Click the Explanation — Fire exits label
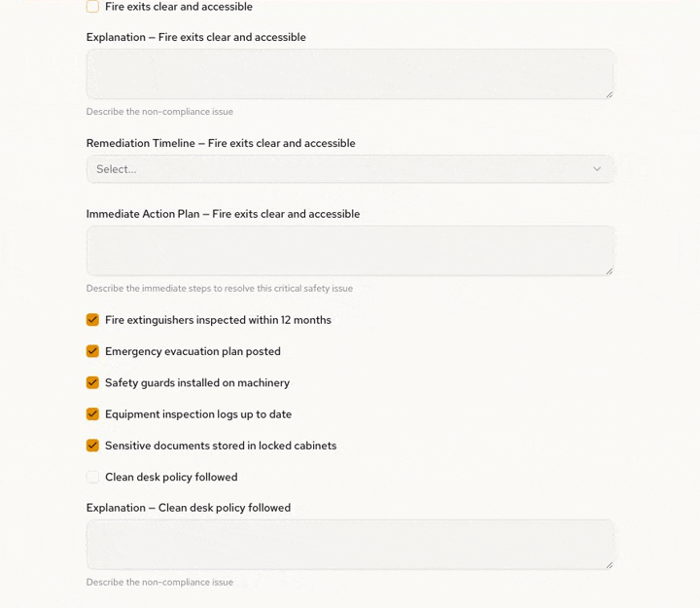Screen dimensions: 700x608 click(195, 37)
